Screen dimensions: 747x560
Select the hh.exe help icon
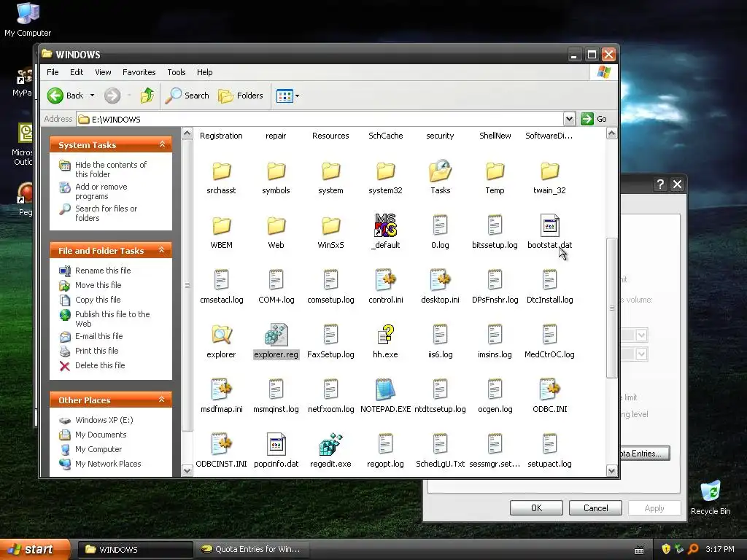[385, 335]
